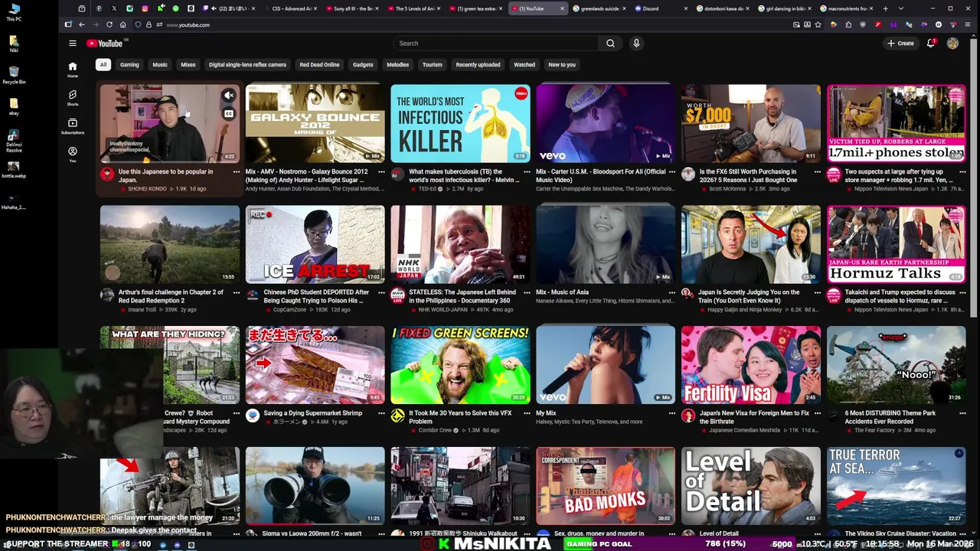
Task: Open the You section in sidebar
Action: pos(73,154)
